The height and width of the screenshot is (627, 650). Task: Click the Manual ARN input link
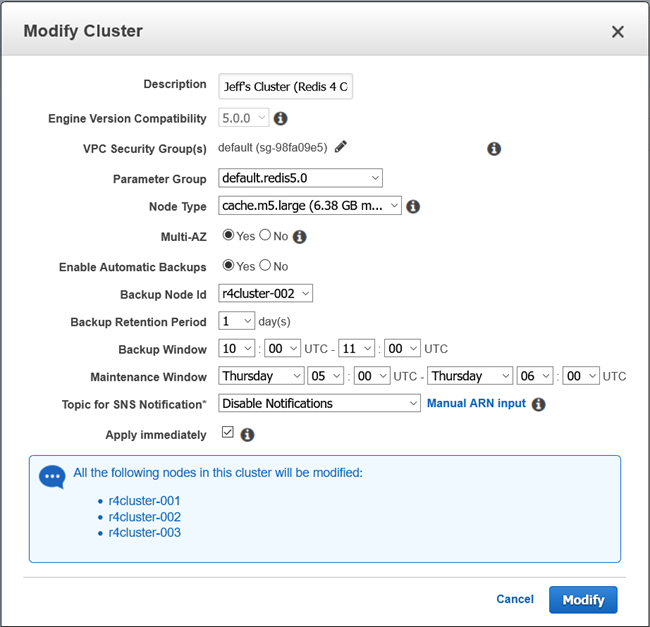coord(476,403)
